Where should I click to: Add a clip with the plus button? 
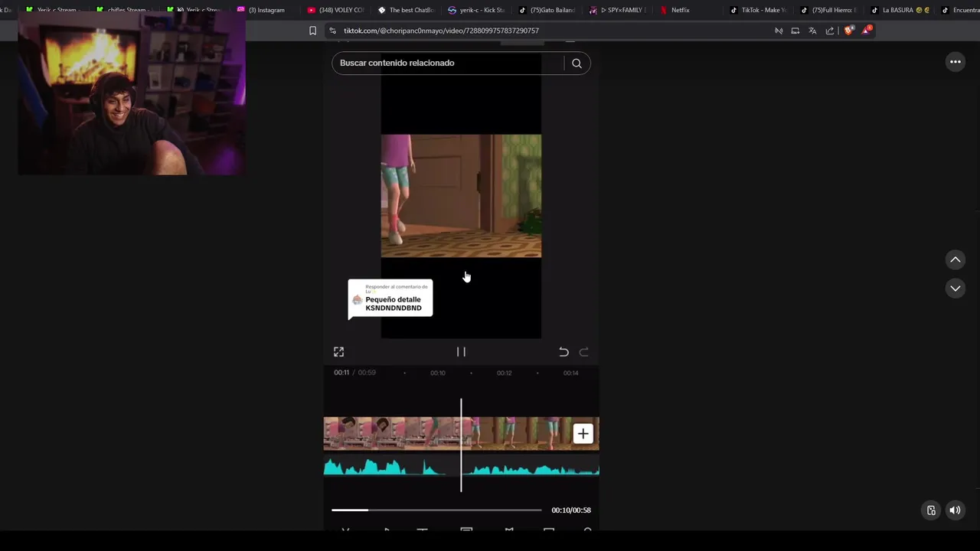coord(583,434)
